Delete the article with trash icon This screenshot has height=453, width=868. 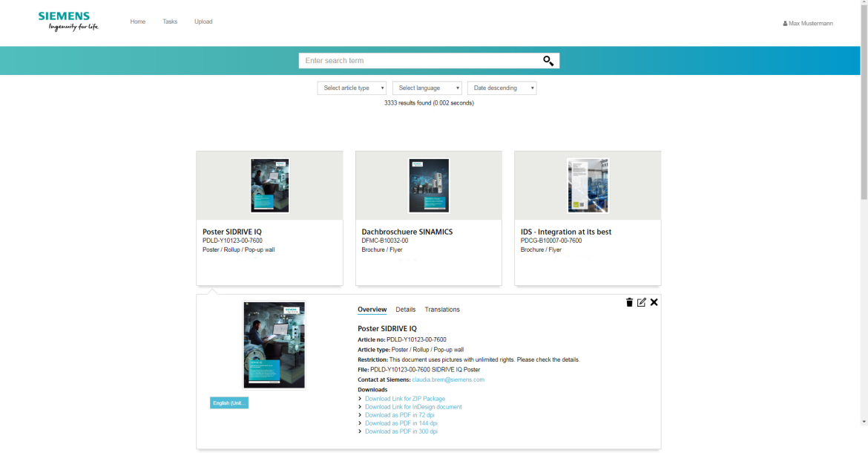629,302
